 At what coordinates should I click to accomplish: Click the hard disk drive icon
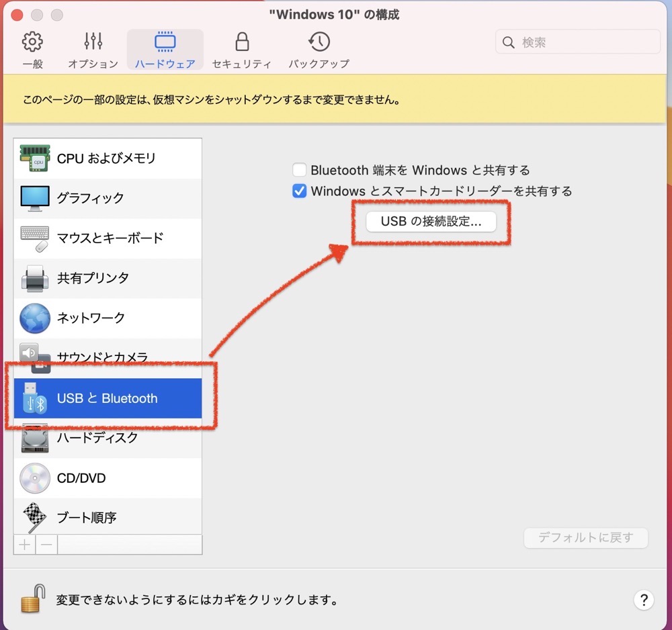35,438
